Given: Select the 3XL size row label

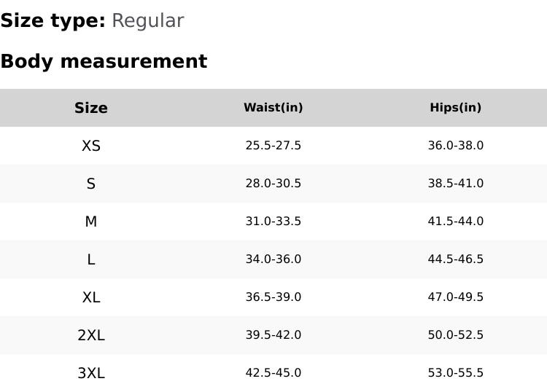Looking at the screenshot, I should pos(91,373).
